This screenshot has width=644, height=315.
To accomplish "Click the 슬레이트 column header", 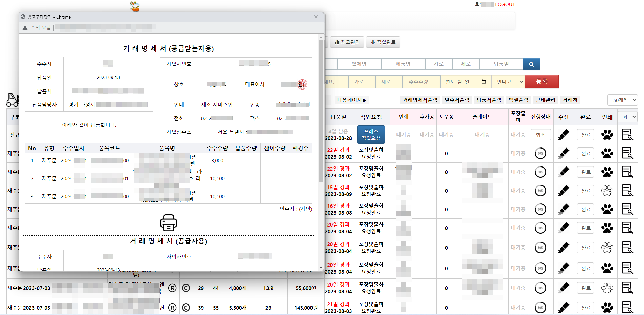I will [482, 117].
